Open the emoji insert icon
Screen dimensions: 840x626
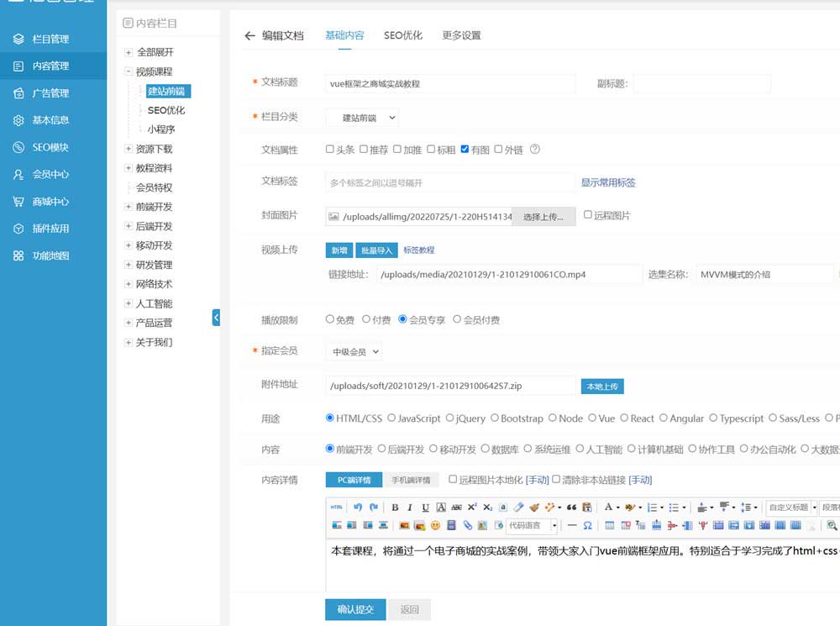click(x=436, y=525)
